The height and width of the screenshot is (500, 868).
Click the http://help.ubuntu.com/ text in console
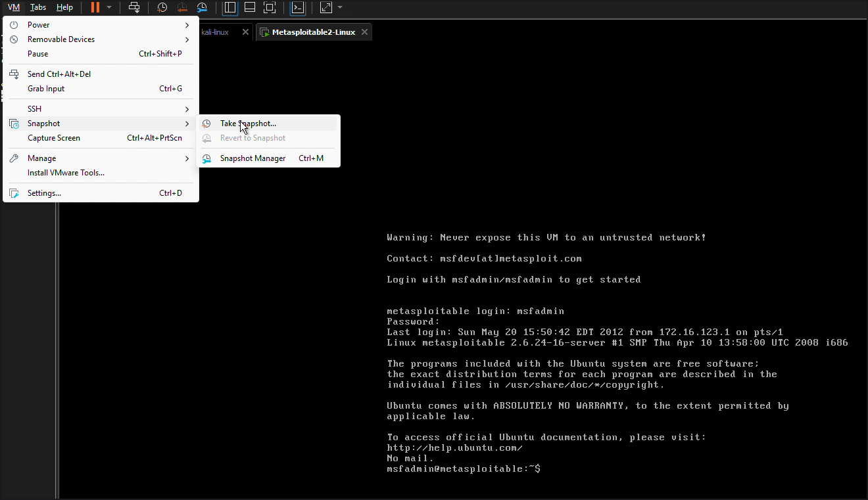(x=454, y=448)
